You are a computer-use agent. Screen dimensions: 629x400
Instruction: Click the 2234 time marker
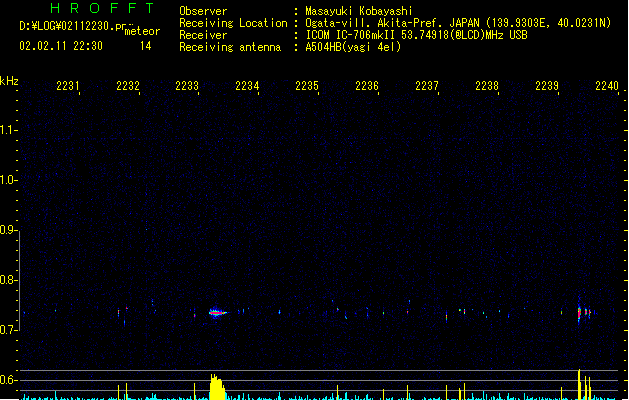point(248,85)
